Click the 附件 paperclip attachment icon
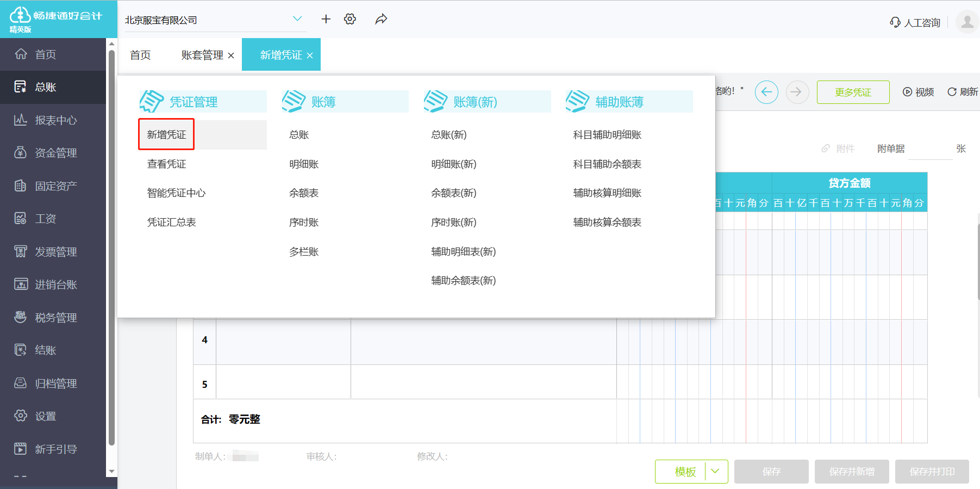The image size is (980, 489). click(826, 148)
